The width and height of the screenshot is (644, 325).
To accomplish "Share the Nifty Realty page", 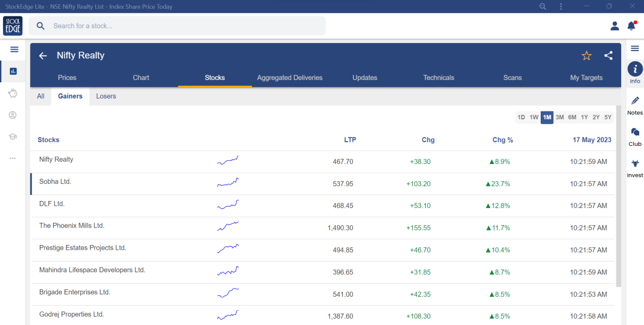I will click(608, 56).
